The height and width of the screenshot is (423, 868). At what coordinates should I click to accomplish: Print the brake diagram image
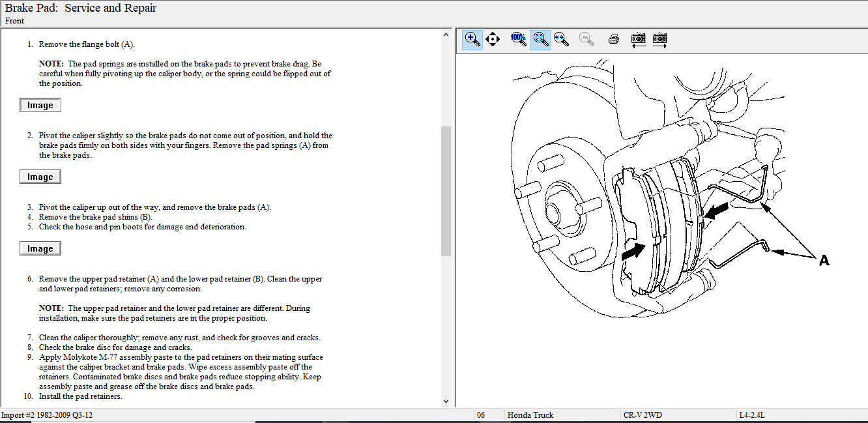[x=613, y=39]
